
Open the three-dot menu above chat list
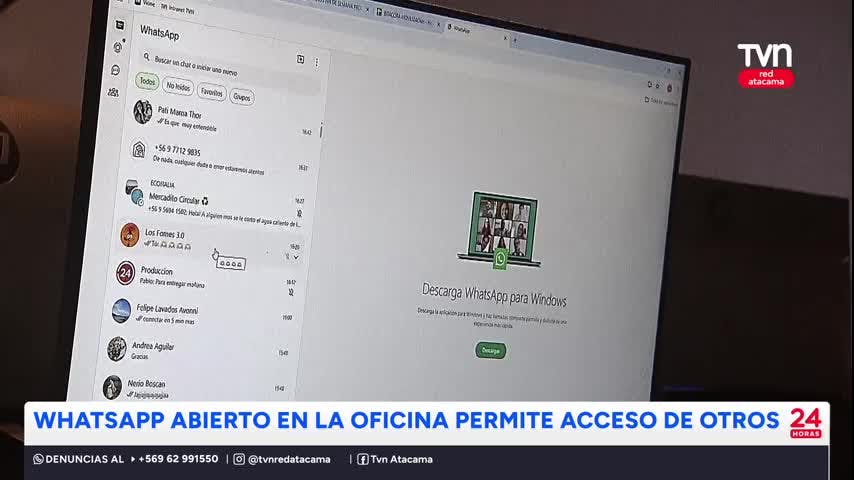tap(316, 63)
